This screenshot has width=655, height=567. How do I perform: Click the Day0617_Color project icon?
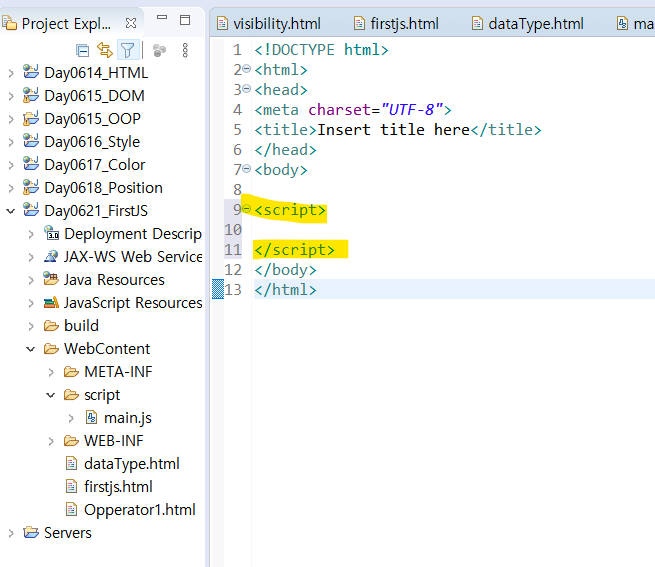pyautogui.click(x=31, y=164)
